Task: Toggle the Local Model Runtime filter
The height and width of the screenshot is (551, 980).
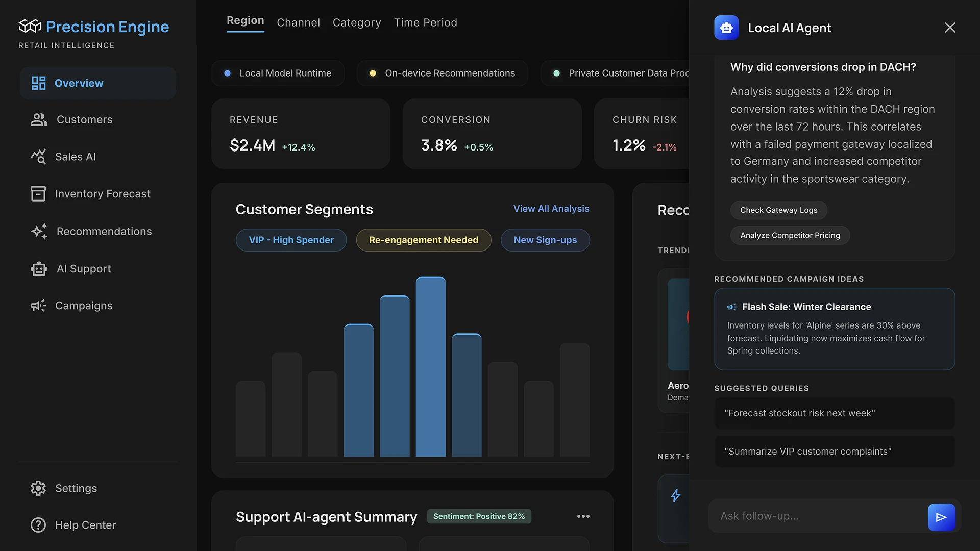Action: click(278, 73)
